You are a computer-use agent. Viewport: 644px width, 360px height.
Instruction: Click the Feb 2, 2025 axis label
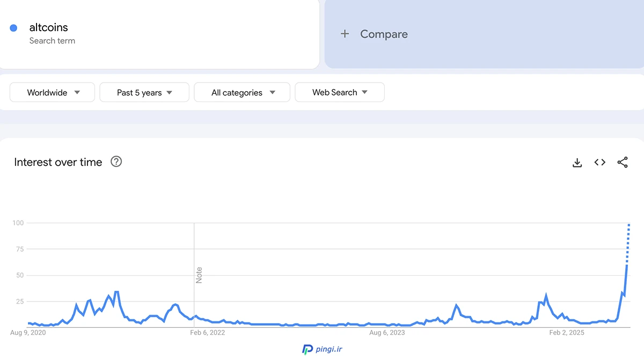tap(567, 333)
